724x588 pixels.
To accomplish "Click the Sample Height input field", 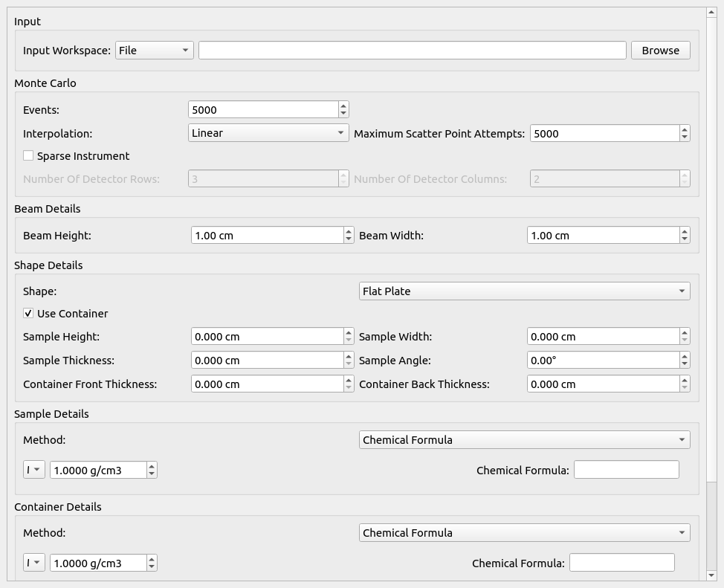I will point(266,337).
